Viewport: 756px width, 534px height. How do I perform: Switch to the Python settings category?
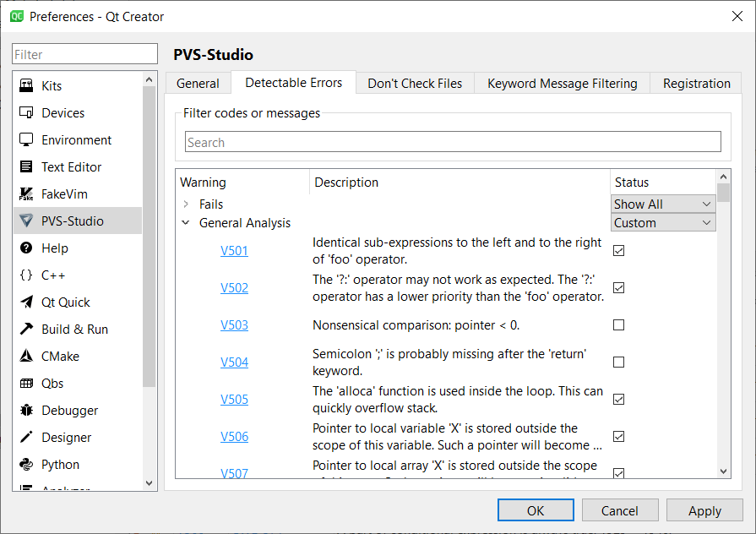coord(58,464)
